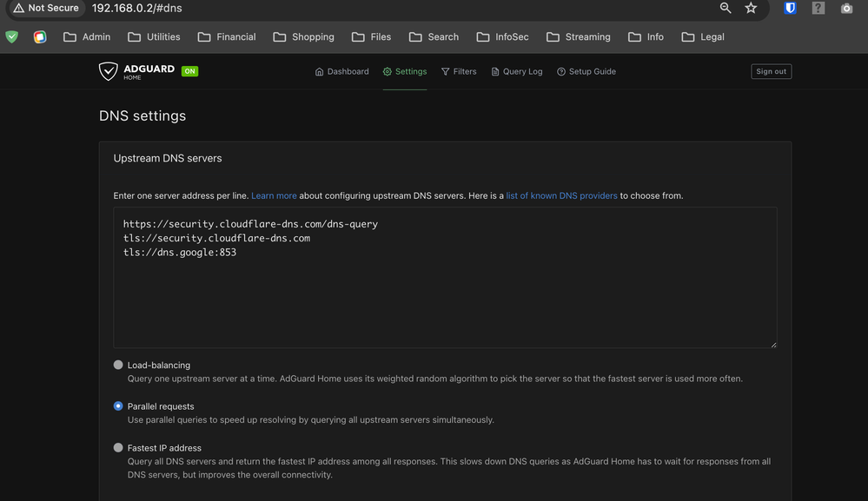868x501 pixels.
Task: Click the https://security.cloudflare-dns.com/dns-query line
Action: click(250, 224)
